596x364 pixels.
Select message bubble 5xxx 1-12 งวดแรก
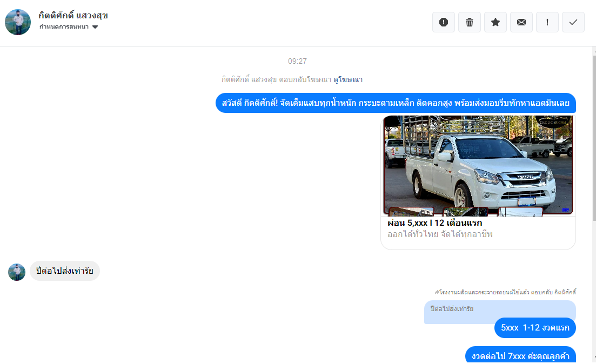(534, 328)
